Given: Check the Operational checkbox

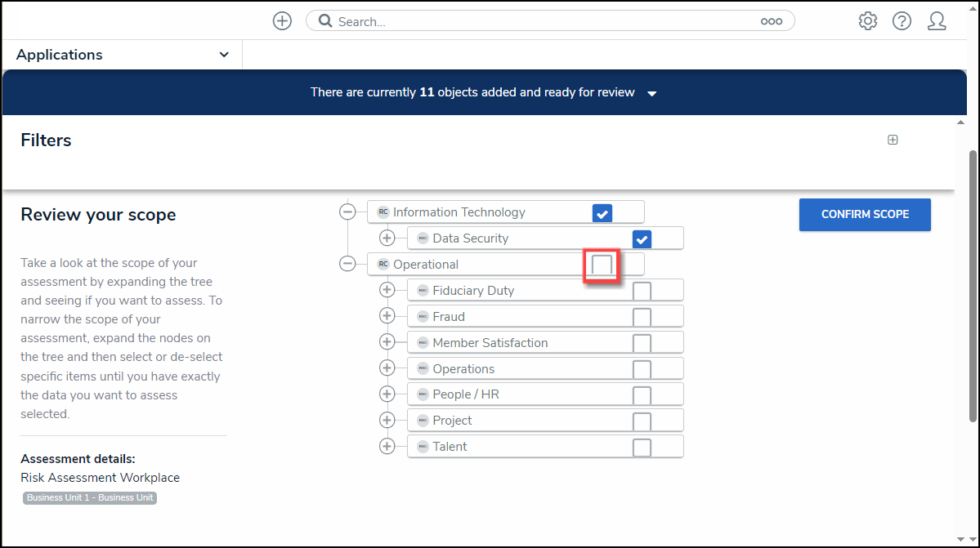Looking at the screenshot, I should click(602, 265).
